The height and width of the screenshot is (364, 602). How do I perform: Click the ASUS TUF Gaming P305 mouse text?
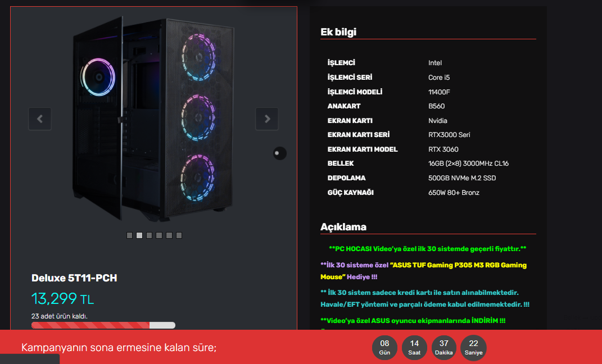tap(423, 271)
